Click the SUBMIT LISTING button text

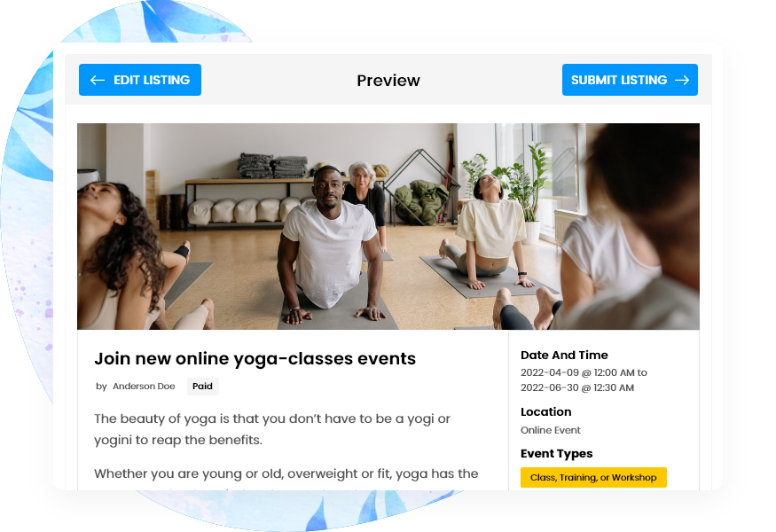[x=619, y=80]
